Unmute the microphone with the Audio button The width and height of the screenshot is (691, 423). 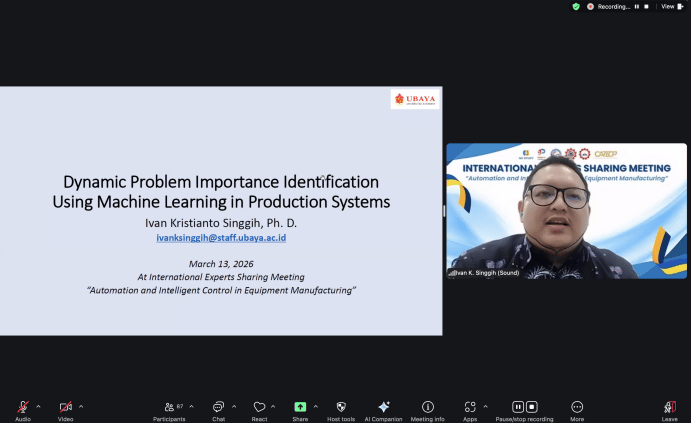23,411
